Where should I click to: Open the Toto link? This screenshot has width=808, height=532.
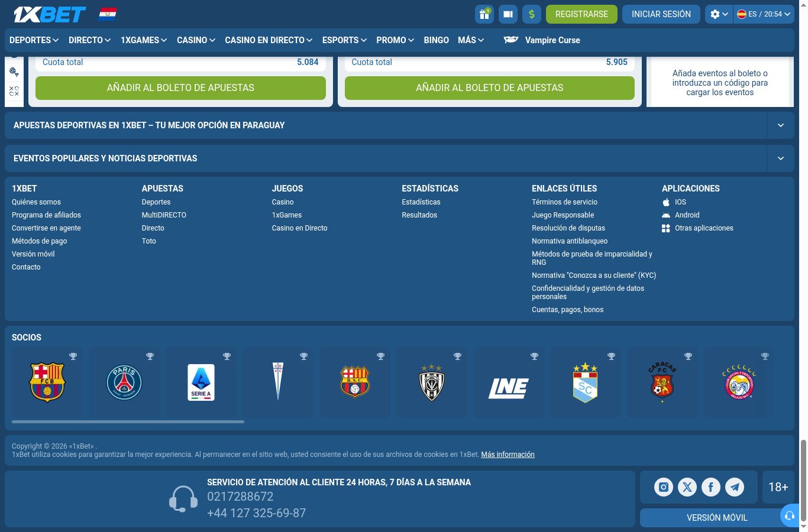click(149, 241)
